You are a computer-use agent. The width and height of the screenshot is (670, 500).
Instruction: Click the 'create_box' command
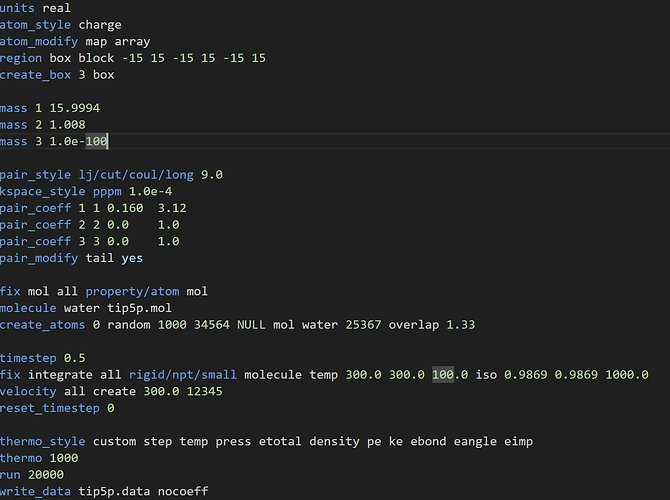(x=35, y=75)
